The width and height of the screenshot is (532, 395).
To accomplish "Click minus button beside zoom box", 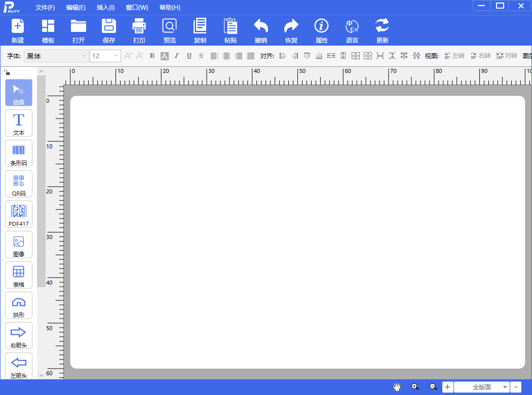I will coord(516,387).
